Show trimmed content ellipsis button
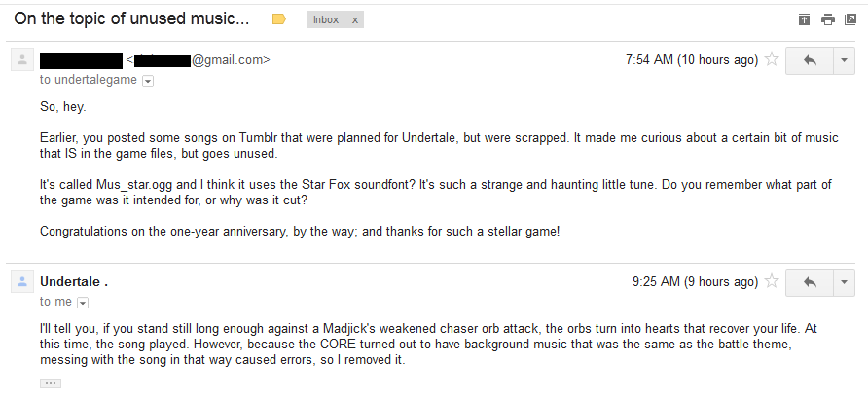 point(51,383)
